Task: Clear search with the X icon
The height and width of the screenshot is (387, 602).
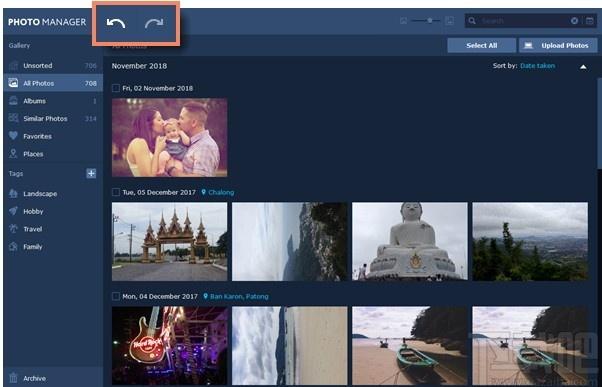Action: pyautogui.click(x=574, y=21)
